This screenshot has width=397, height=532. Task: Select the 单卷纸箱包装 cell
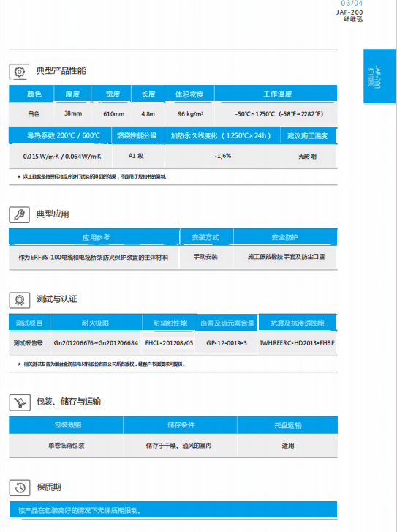[x=67, y=446]
